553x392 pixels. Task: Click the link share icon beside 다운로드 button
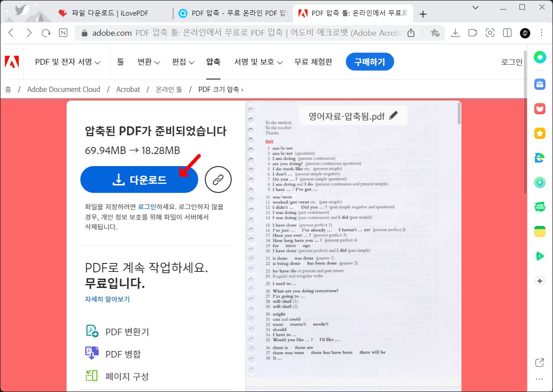[218, 179]
